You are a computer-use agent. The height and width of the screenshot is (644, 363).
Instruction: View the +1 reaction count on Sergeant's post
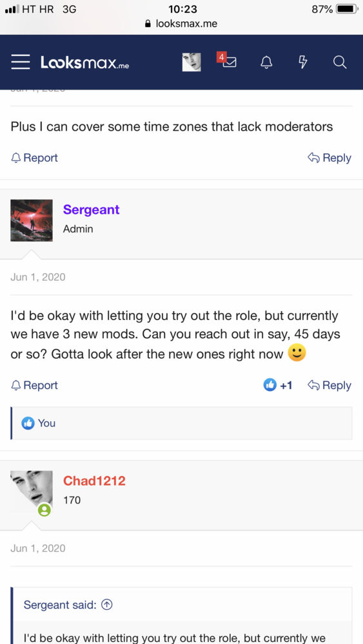pyautogui.click(x=286, y=385)
